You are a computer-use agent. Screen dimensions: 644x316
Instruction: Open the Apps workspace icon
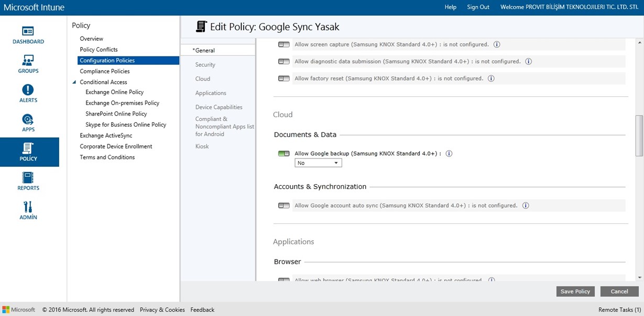(x=28, y=123)
